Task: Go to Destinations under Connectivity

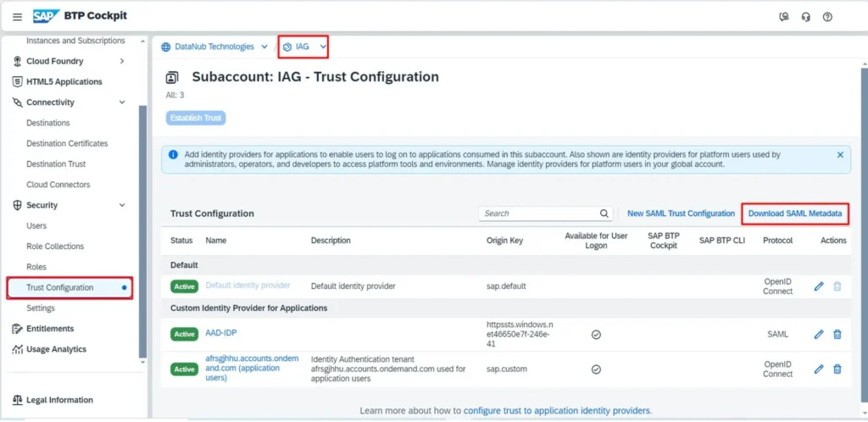Action: click(48, 123)
